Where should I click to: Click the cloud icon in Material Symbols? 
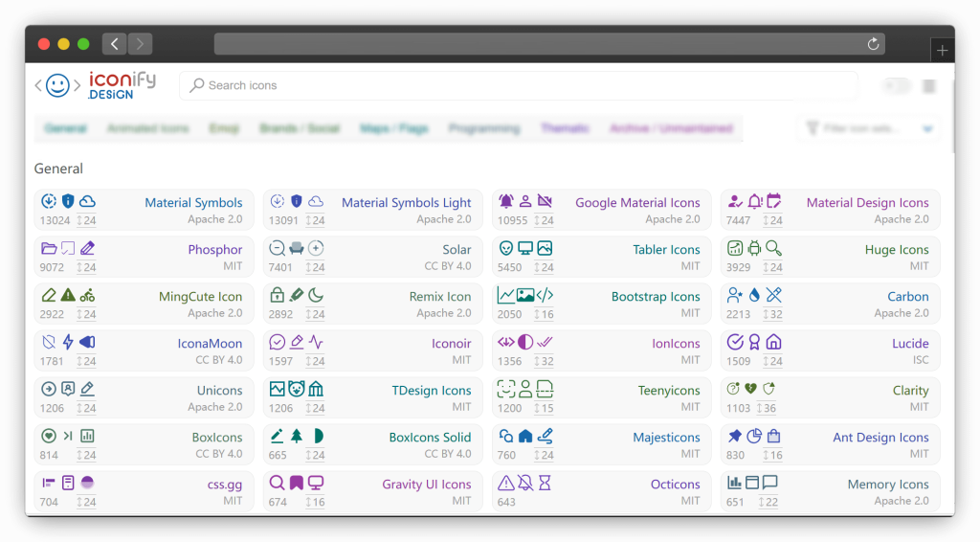pos(87,201)
